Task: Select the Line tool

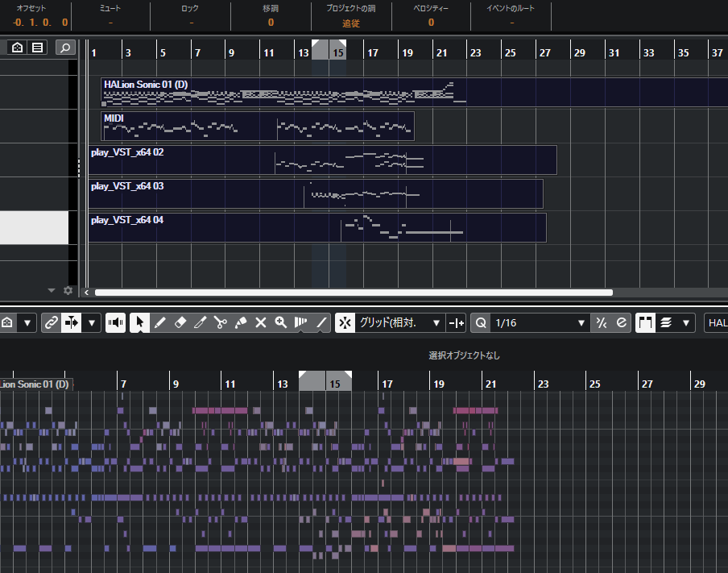Action: click(x=321, y=322)
